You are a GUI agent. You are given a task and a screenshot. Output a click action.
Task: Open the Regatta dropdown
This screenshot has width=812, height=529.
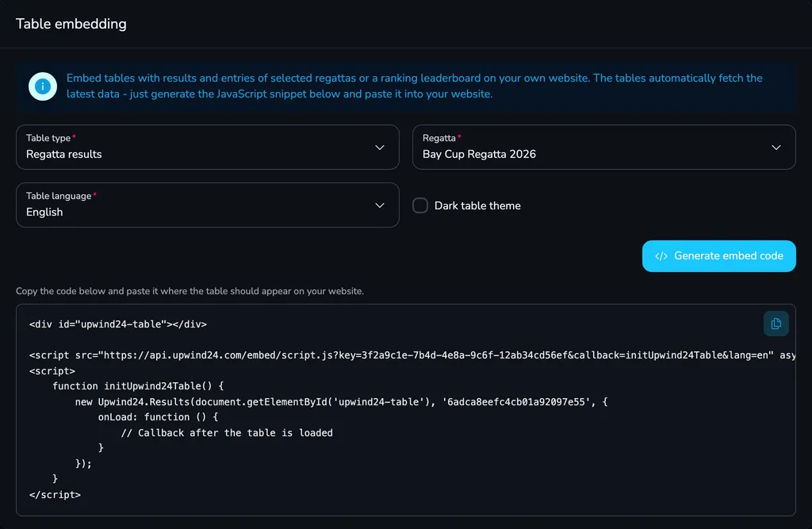point(603,148)
